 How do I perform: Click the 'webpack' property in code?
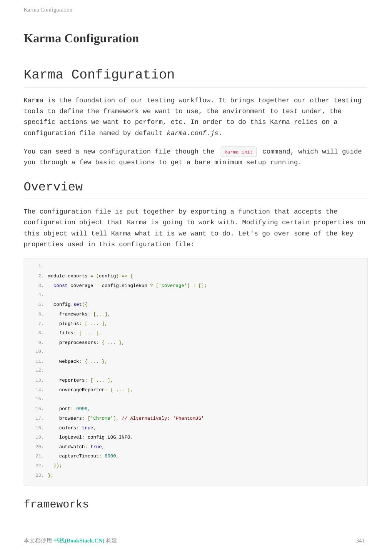coord(69,361)
